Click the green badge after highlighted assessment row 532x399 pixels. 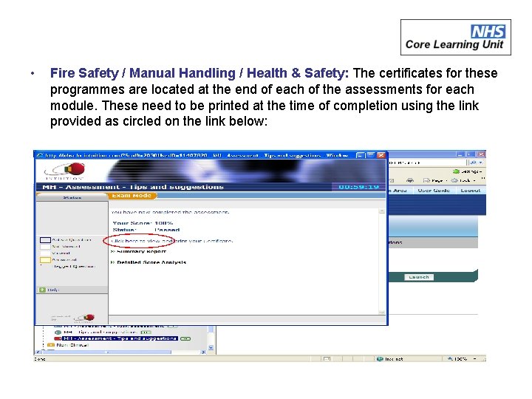[x=185, y=338]
